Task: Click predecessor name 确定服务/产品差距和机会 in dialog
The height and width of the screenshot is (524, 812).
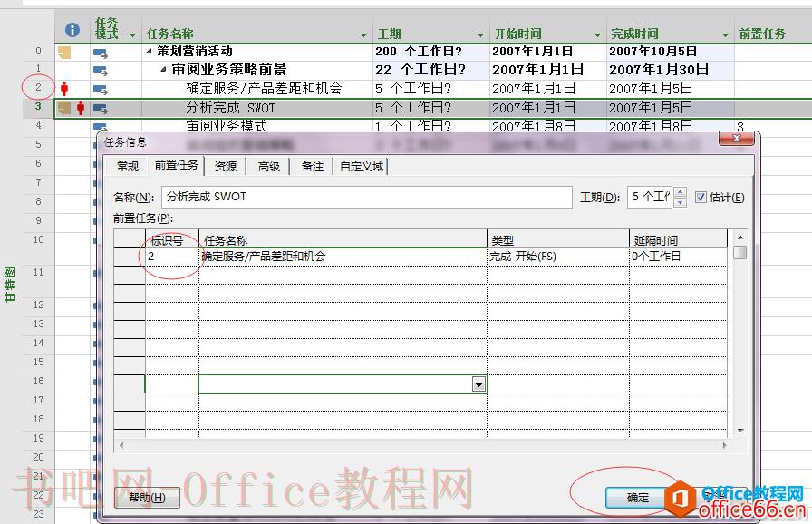Action: (263, 257)
